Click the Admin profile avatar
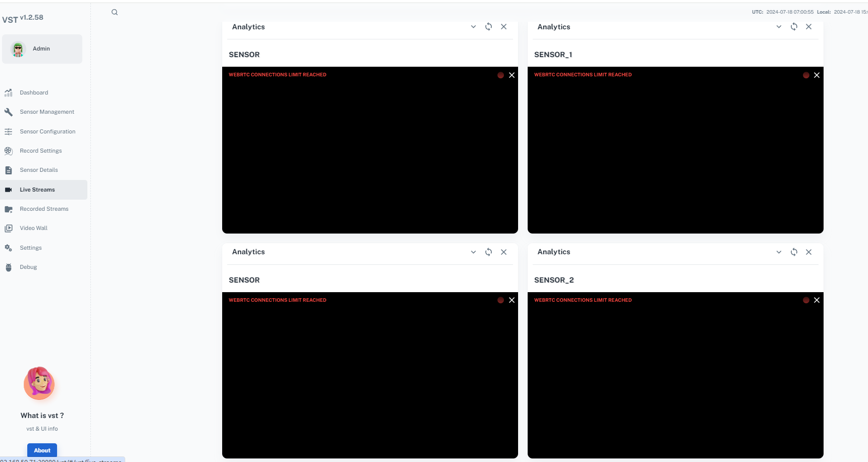The height and width of the screenshot is (462, 868). coord(18,49)
